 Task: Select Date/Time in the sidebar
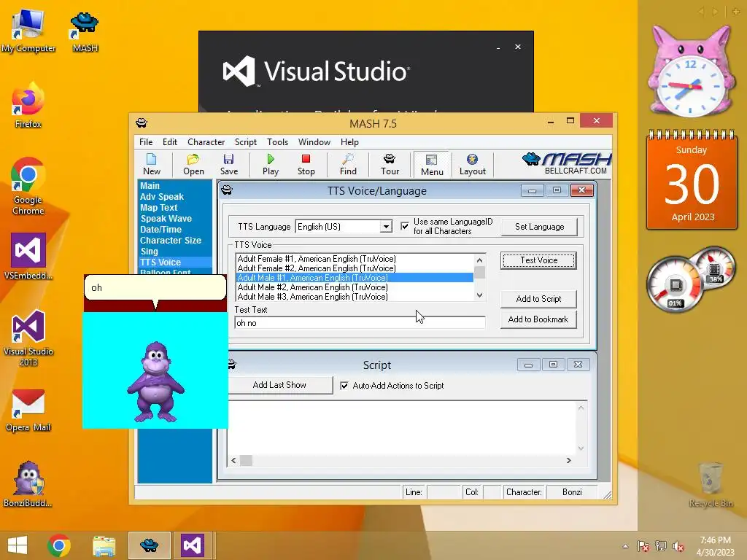tap(160, 230)
